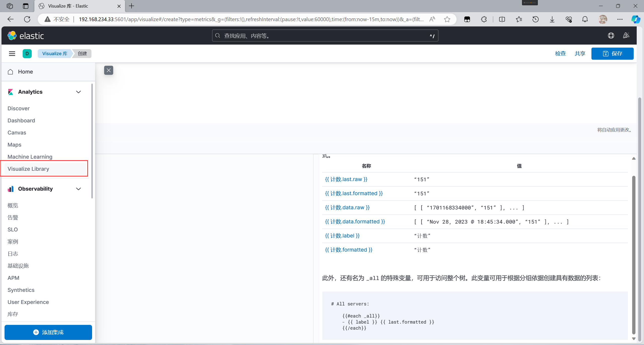Open the newsfeed celebration icon
Image resolution: width=644 pixels, height=345 pixels.
pyautogui.click(x=626, y=36)
